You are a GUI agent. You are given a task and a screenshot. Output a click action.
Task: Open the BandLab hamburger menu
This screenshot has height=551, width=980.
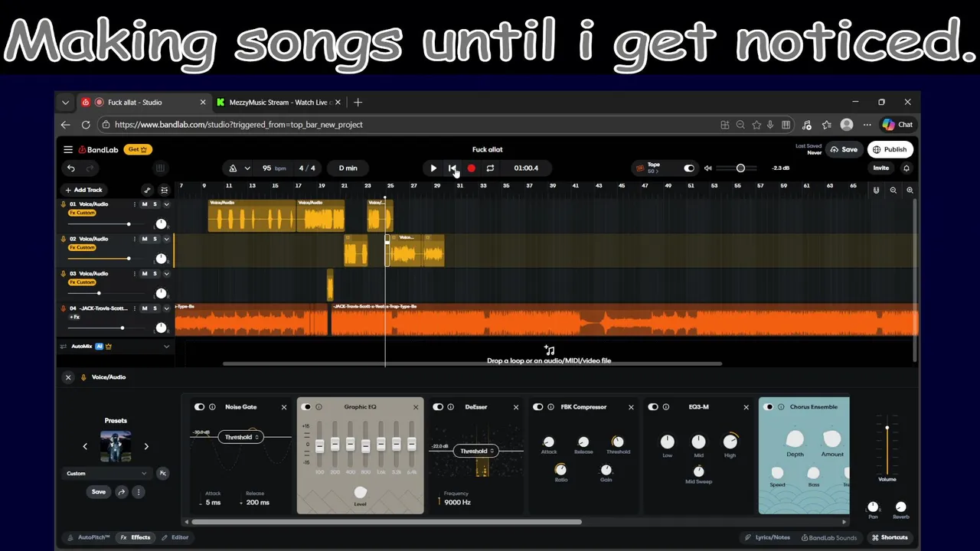point(68,150)
